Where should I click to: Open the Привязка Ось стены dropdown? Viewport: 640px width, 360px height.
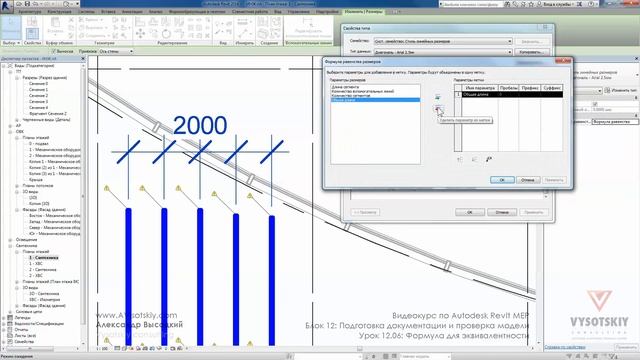[x=116, y=51]
